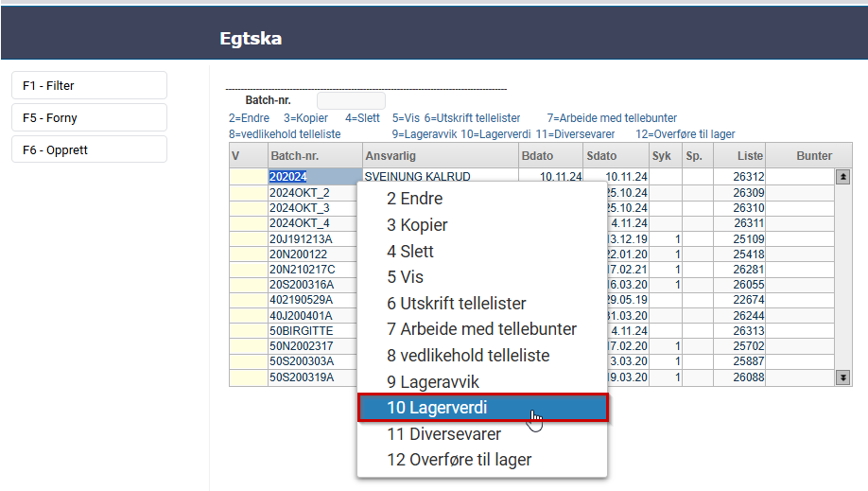Click list number 26088
The image size is (868, 491).
click(749, 377)
